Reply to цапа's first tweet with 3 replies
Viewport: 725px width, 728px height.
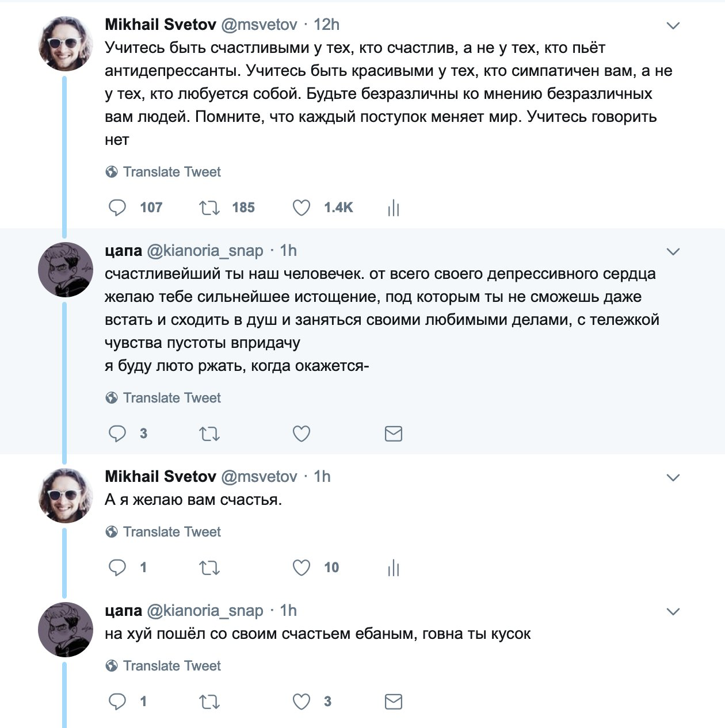(x=117, y=434)
